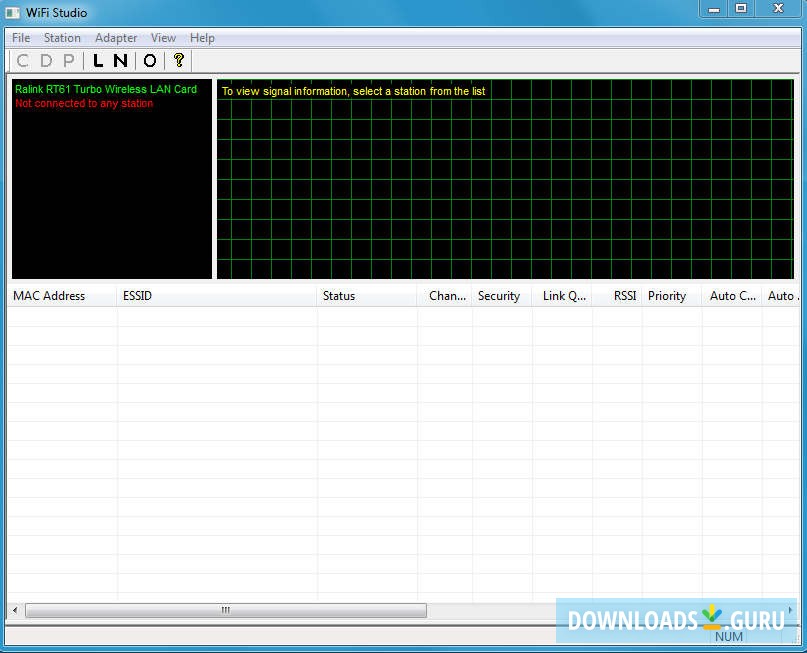Sort by the Auto C... column header
Screen dimensions: 807x653
click(x=732, y=296)
